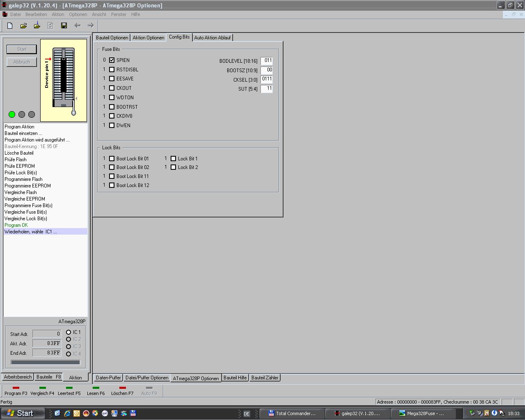Run Vergleich F4 compare action
This screenshot has height=420, width=525.
pyautogui.click(x=42, y=391)
